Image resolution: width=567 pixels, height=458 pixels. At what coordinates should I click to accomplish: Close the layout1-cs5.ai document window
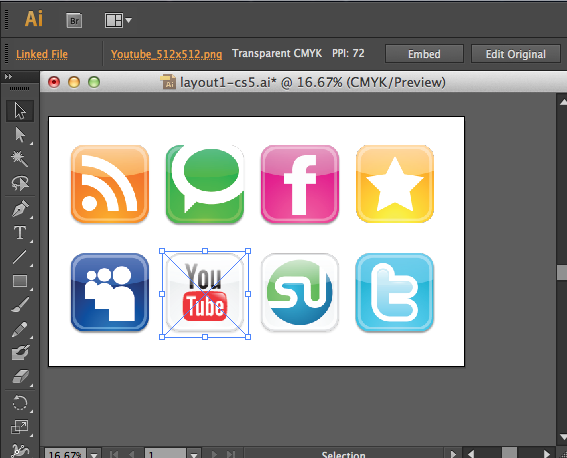pos(54,82)
